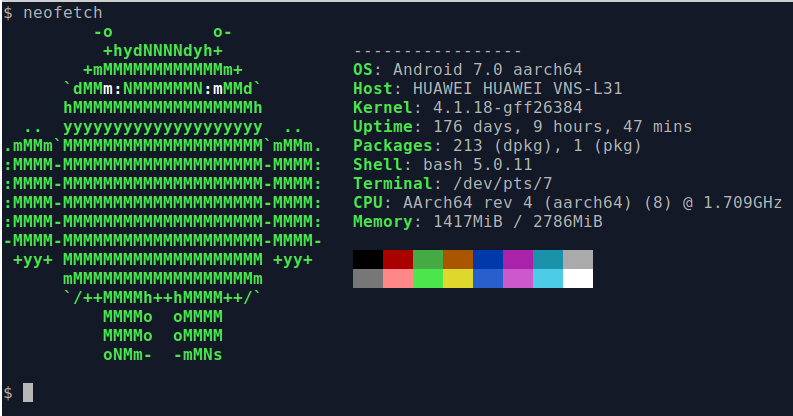Pick the white color block
Screen dimensions: 793x416
[x=578, y=278]
